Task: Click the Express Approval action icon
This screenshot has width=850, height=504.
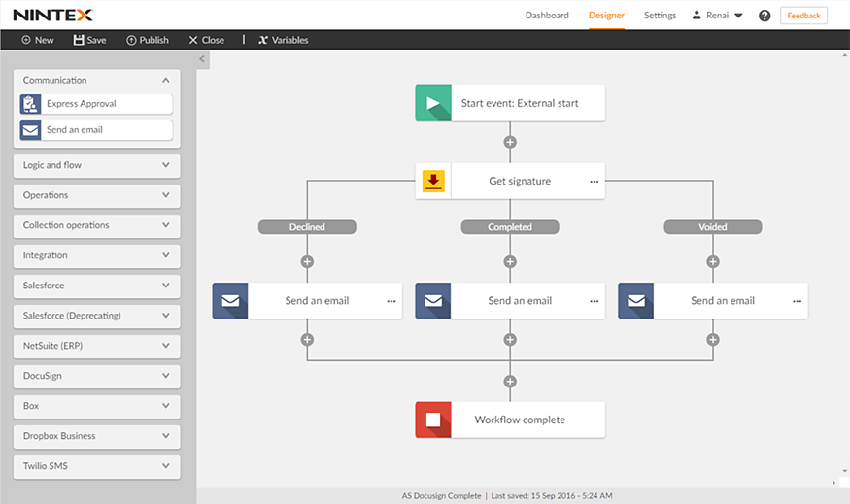Action: coord(30,104)
